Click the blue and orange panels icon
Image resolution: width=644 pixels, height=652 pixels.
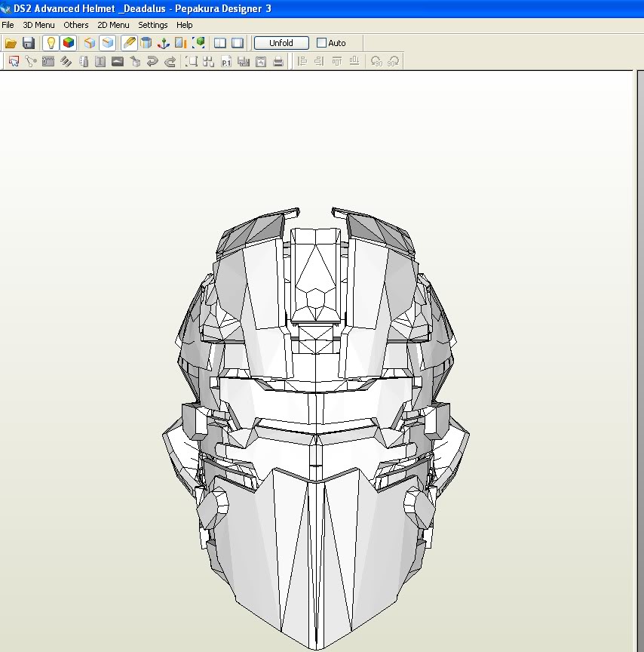(181, 43)
